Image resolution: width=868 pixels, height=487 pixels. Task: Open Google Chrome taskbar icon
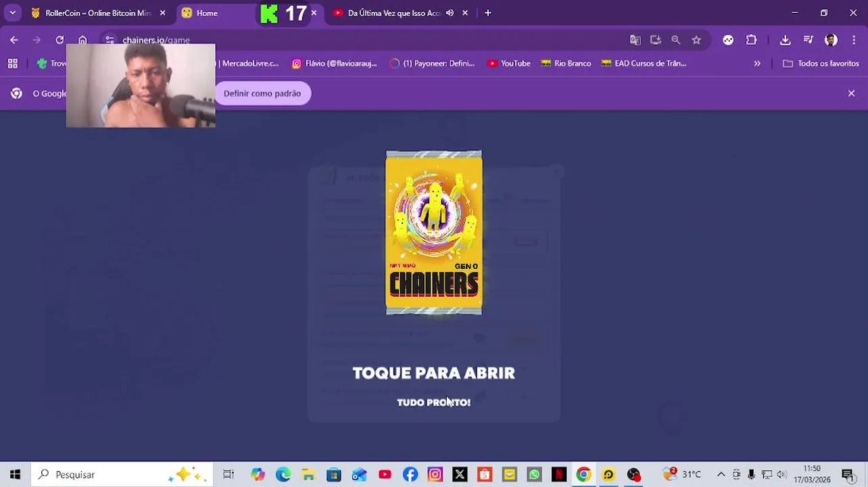(x=583, y=474)
